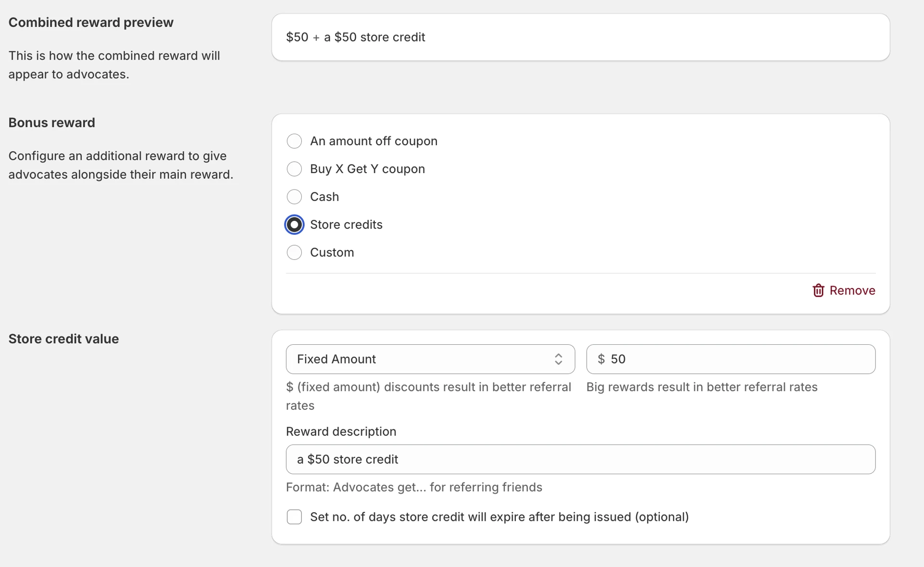Click the stepper chevrons on Fixed Amount selector

pyautogui.click(x=558, y=359)
